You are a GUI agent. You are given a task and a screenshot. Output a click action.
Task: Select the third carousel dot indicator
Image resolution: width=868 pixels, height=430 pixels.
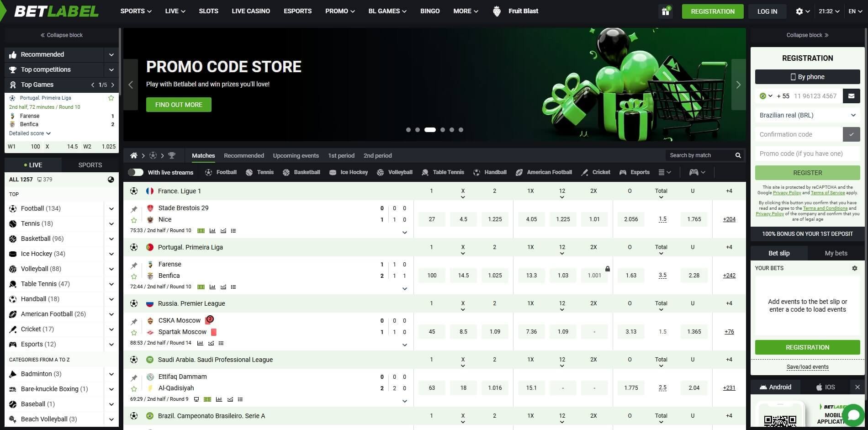coord(429,130)
